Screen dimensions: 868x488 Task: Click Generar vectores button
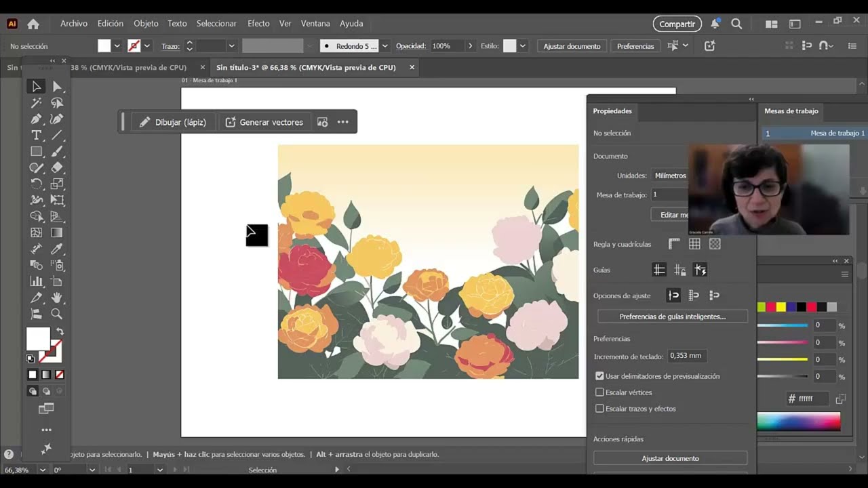coord(264,122)
